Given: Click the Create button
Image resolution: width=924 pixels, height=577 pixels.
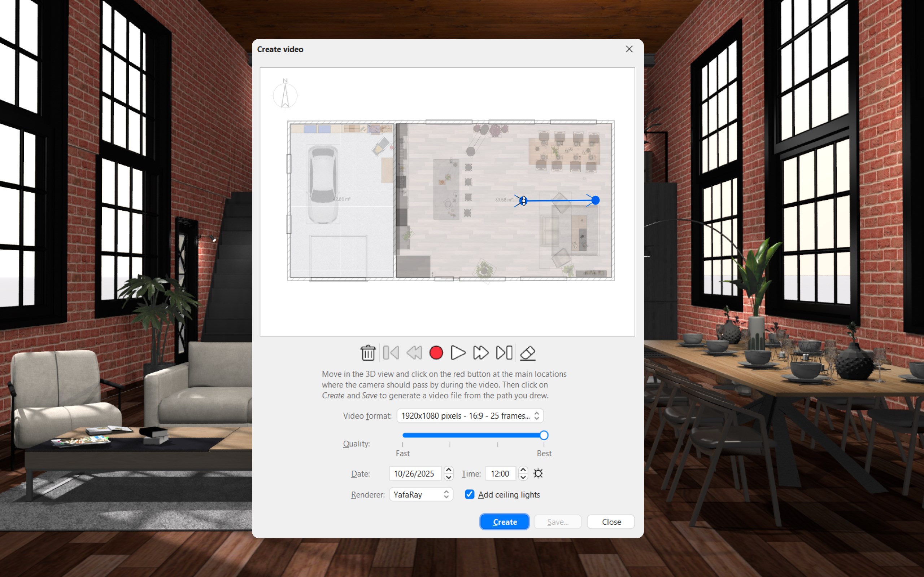Looking at the screenshot, I should 504,522.
